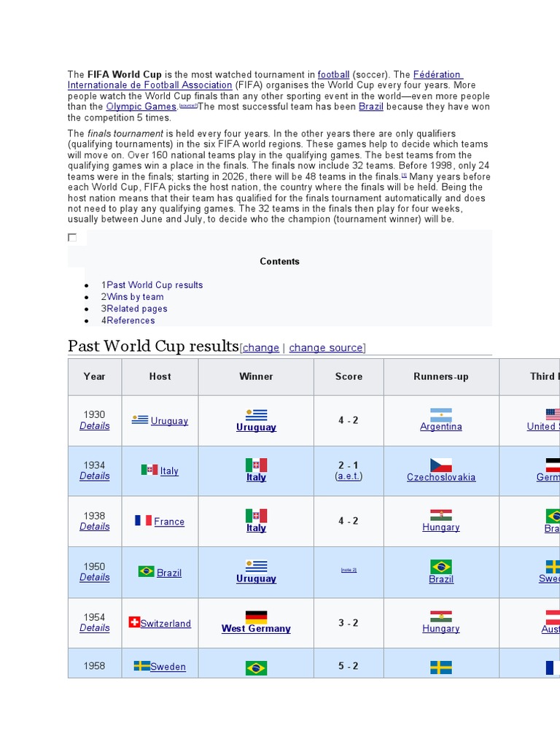Click the 5 - 2 score in 1958 row
Screen dimensions: 560x747
tap(349, 666)
